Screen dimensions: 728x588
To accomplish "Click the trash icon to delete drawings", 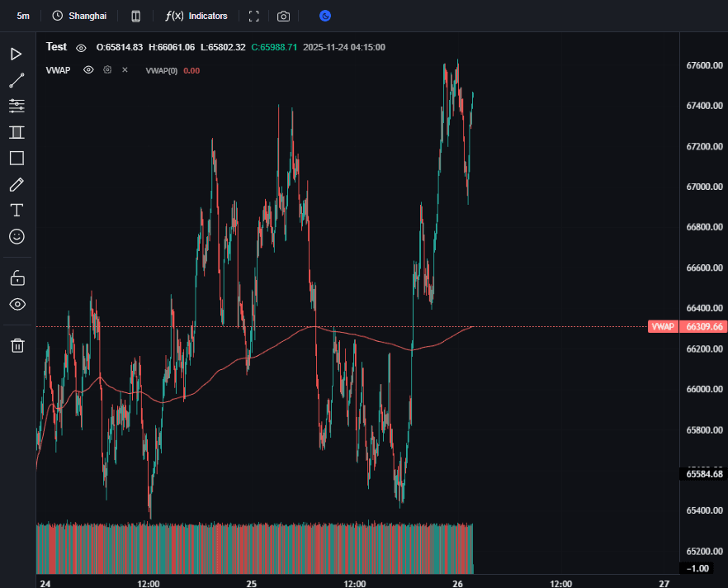I will click(x=17, y=345).
